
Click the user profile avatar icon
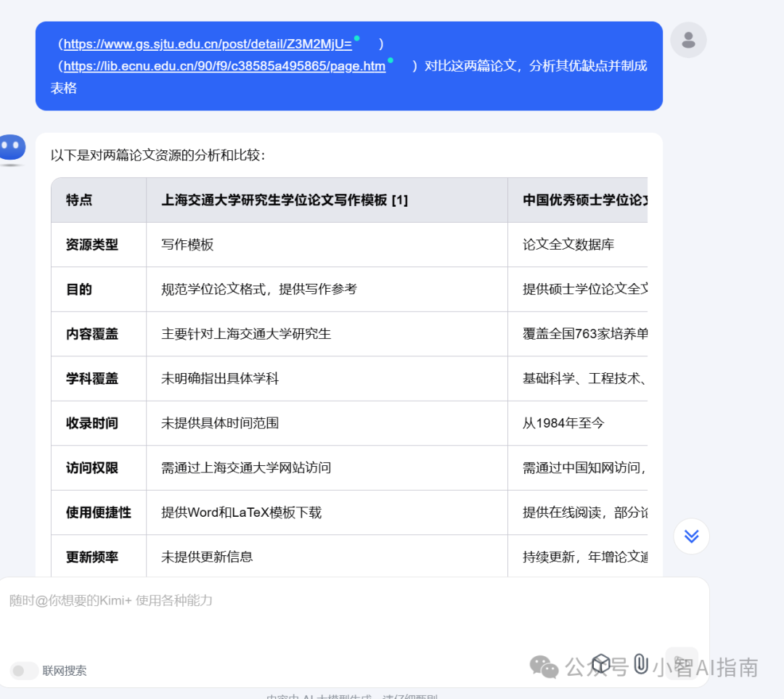click(688, 40)
